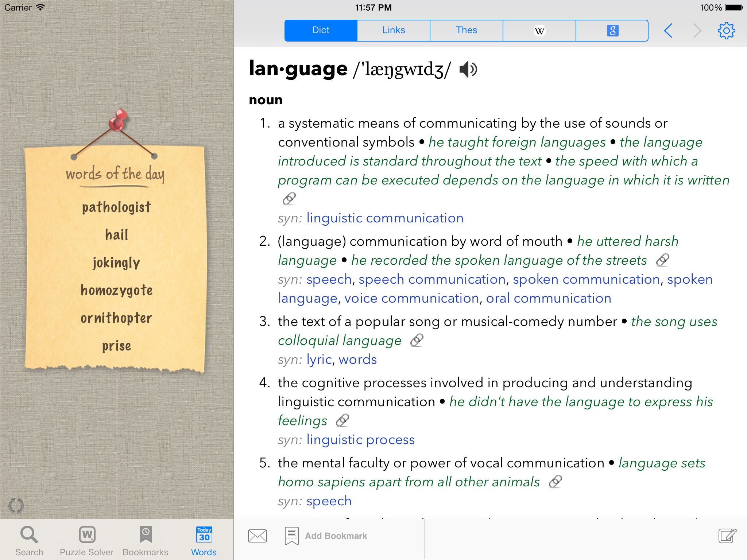Select the Dict tab
This screenshot has height=560, width=747.
click(x=321, y=31)
